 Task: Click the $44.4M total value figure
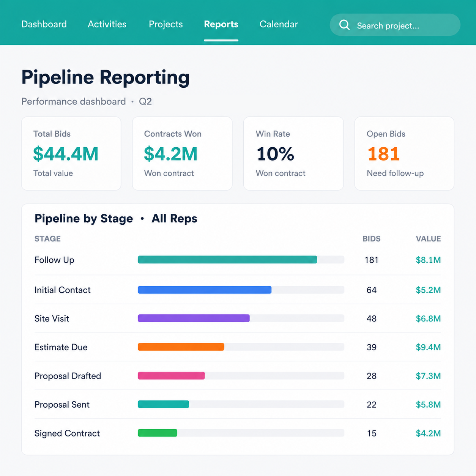tap(66, 154)
